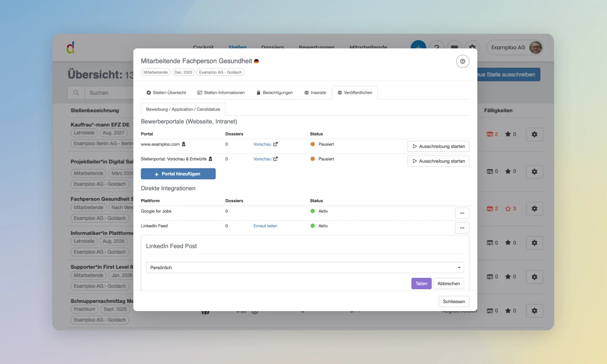The image size is (607, 364).
Task: Open the help icon in the dialog header
Action: (463, 62)
